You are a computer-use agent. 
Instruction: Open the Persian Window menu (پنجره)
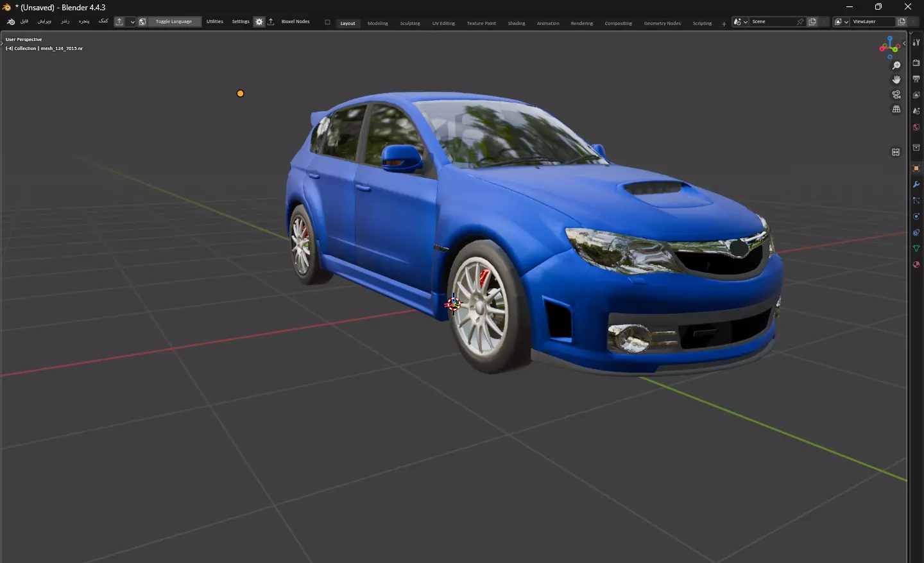point(84,21)
